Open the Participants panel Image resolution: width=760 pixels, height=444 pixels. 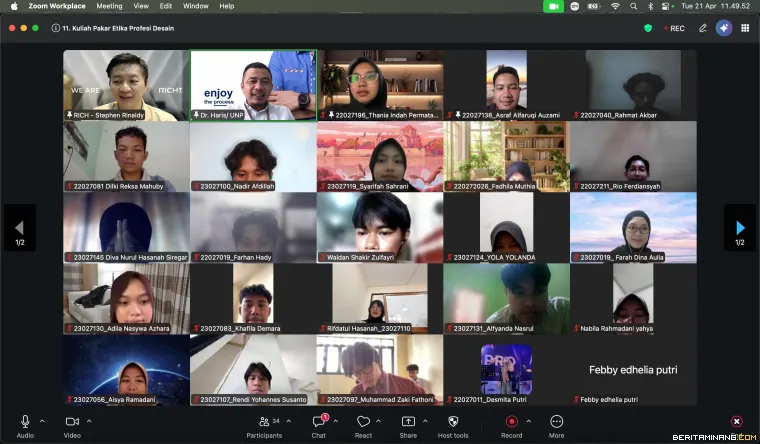click(x=264, y=422)
